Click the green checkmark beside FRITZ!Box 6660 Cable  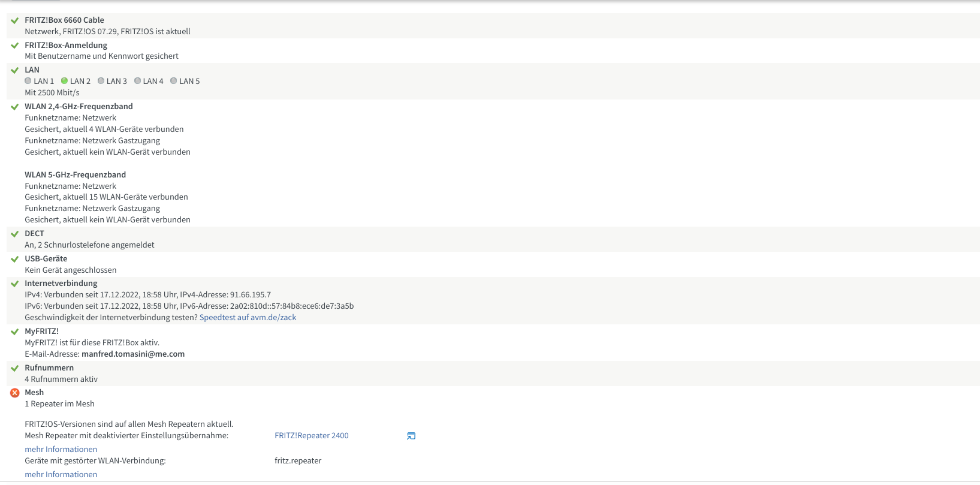(x=15, y=20)
